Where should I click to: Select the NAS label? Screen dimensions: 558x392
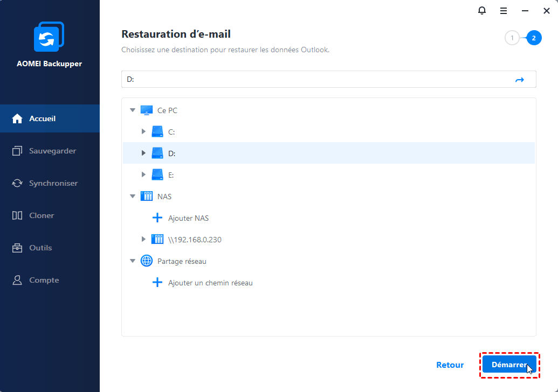point(164,197)
